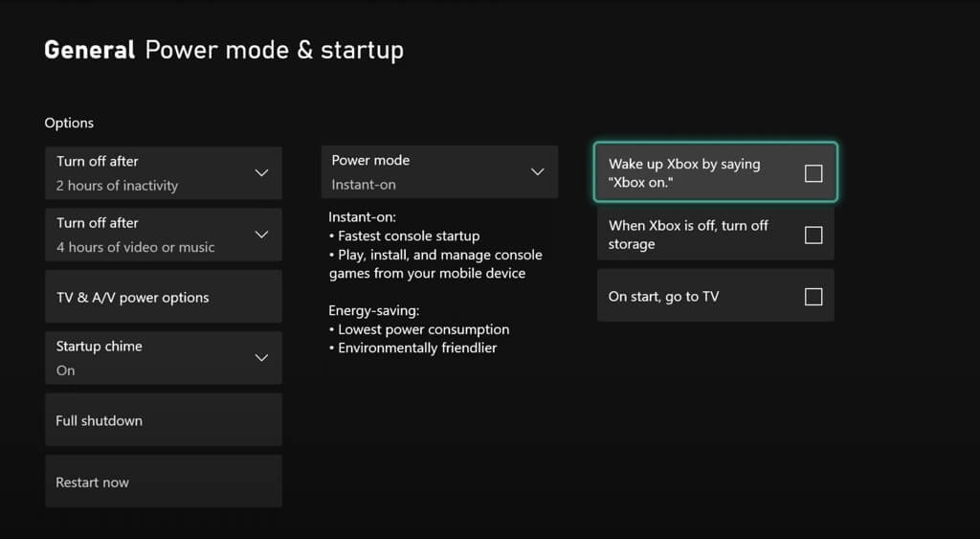This screenshot has width=980, height=539.
Task: Enable 'Wake up Xbox by saying Xbox on' checkbox
Action: pyautogui.click(x=813, y=173)
